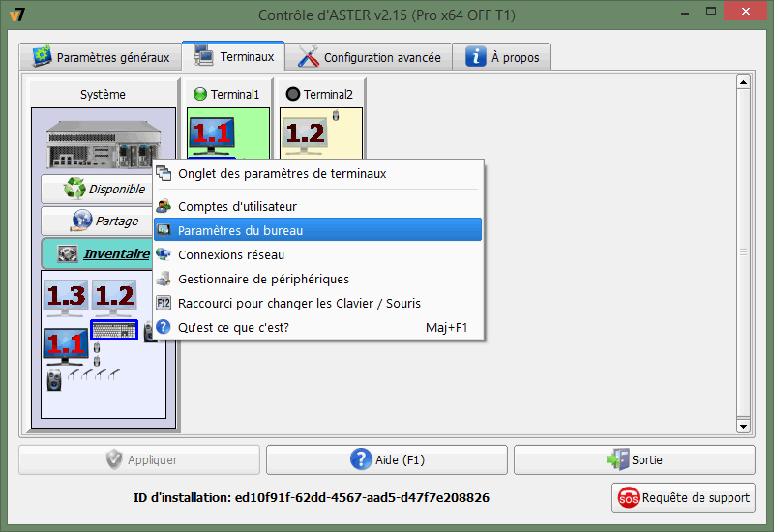Switch to the Terminaux tab
The image size is (774, 532).
point(233,56)
